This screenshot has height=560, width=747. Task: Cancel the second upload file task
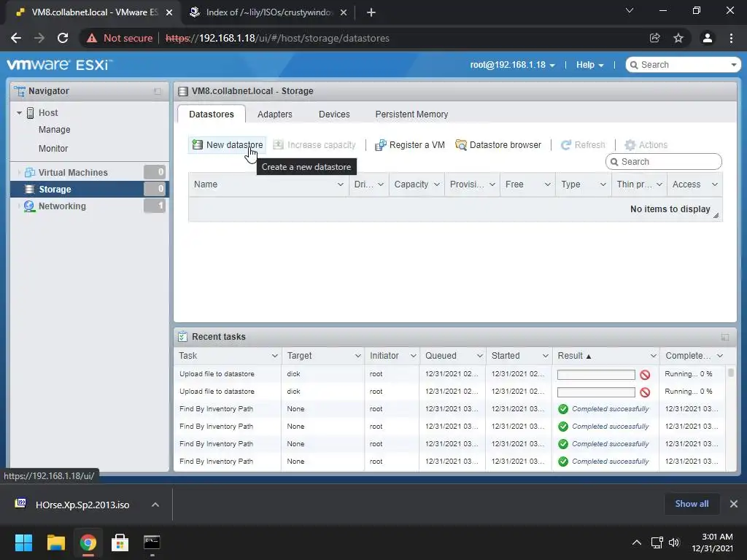point(645,392)
